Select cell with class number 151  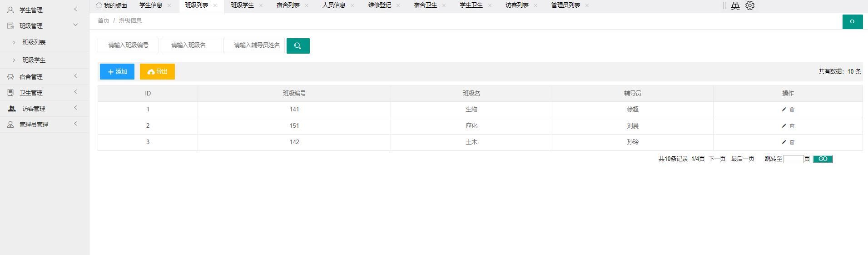click(x=294, y=126)
